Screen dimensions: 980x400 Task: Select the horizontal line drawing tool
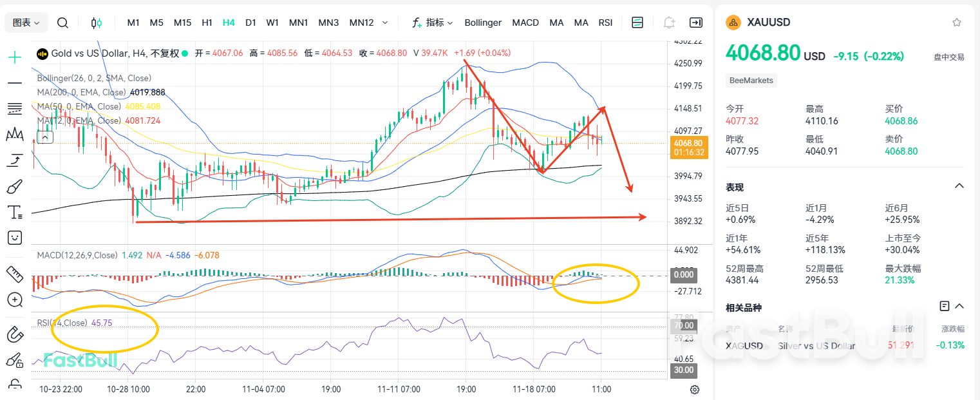click(x=14, y=82)
